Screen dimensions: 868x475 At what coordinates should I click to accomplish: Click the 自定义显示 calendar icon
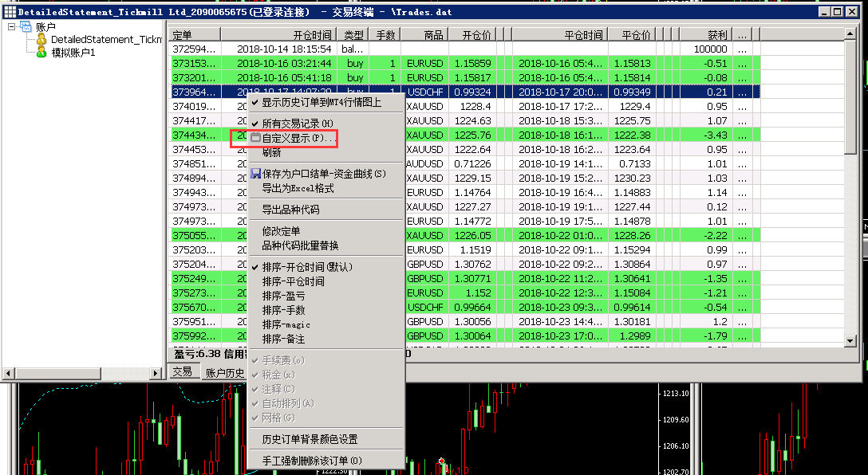pos(255,139)
